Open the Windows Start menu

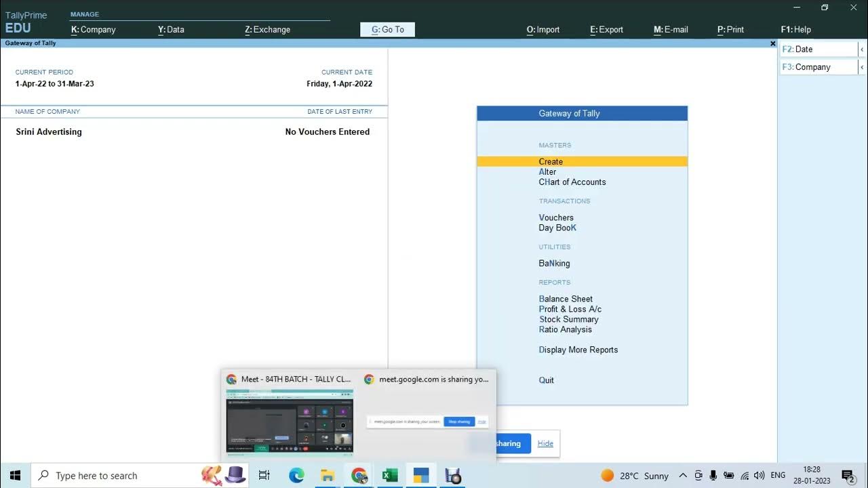click(x=15, y=476)
